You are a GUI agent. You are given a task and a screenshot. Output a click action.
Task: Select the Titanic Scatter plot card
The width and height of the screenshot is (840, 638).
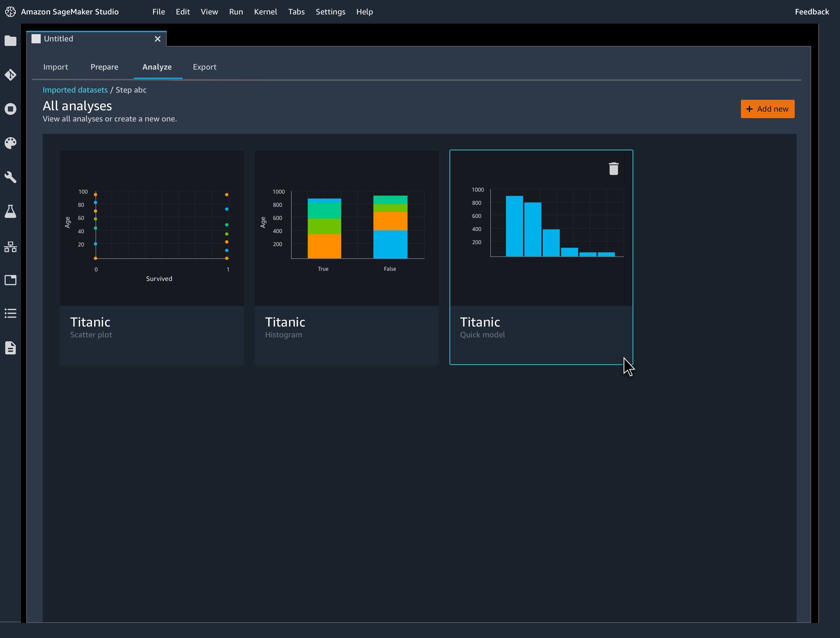pos(152,257)
